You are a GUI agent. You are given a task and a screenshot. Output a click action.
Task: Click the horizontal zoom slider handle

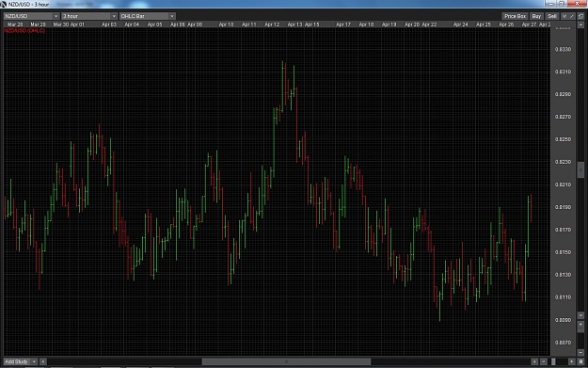(x=553, y=361)
